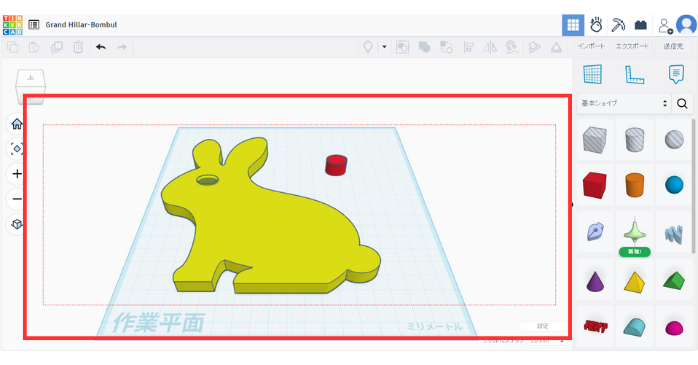
Task: Click the Delete trash icon
Action: click(x=78, y=47)
